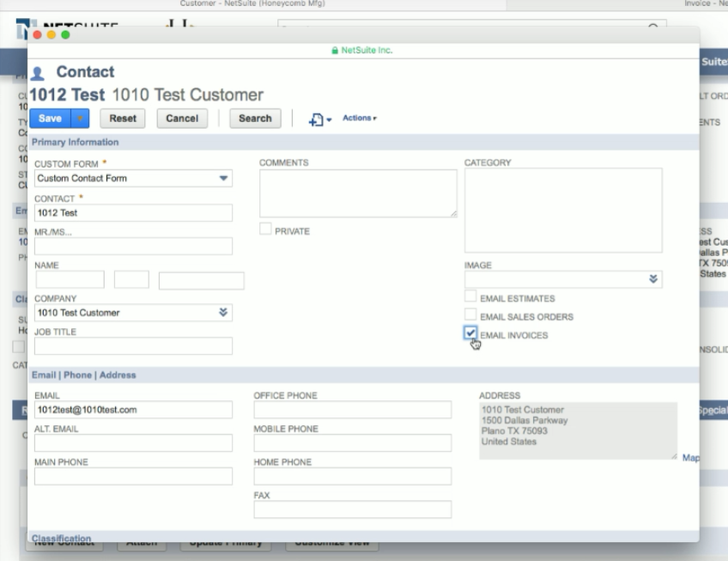Click the Category list box
The width and height of the screenshot is (728, 561).
[563, 210]
